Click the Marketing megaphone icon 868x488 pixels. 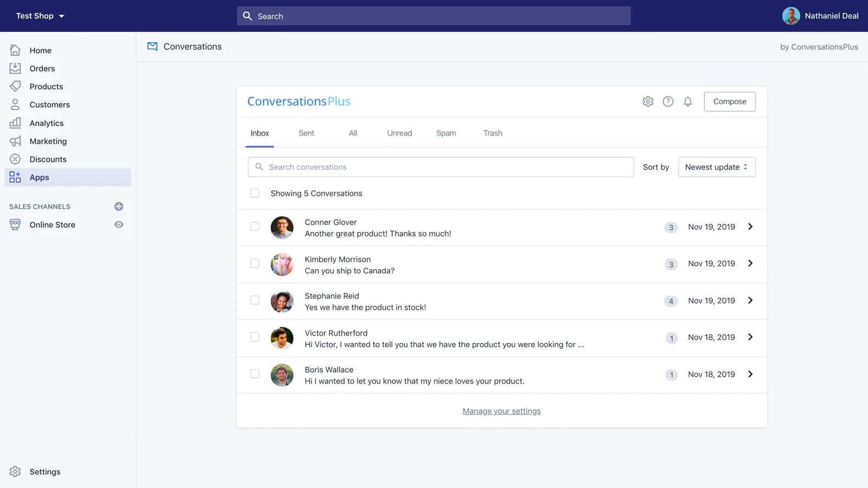[15, 141]
